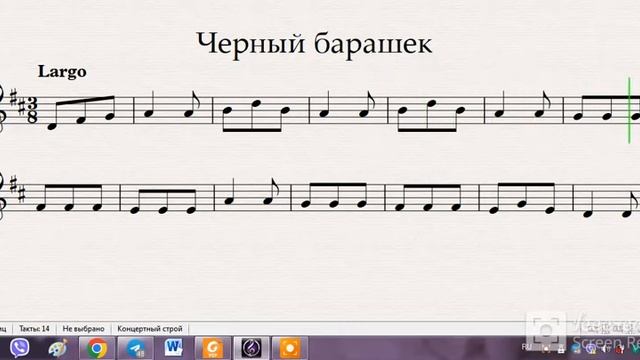Open the orange screen recorder taskbar icon
This screenshot has width=640, height=360.
click(290, 348)
